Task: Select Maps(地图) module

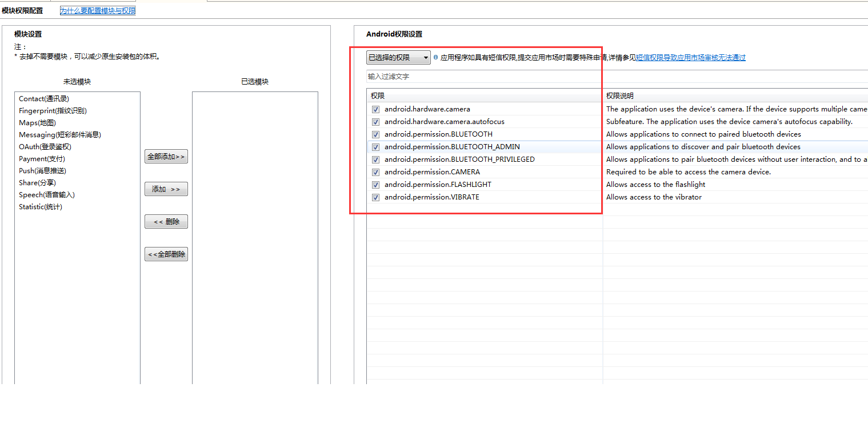Action: tap(37, 123)
